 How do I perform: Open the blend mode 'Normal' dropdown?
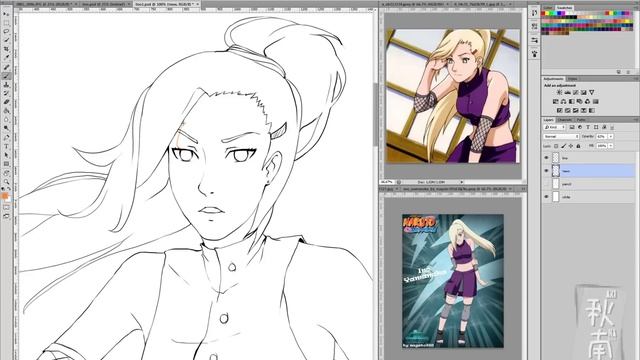pyautogui.click(x=561, y=136)
